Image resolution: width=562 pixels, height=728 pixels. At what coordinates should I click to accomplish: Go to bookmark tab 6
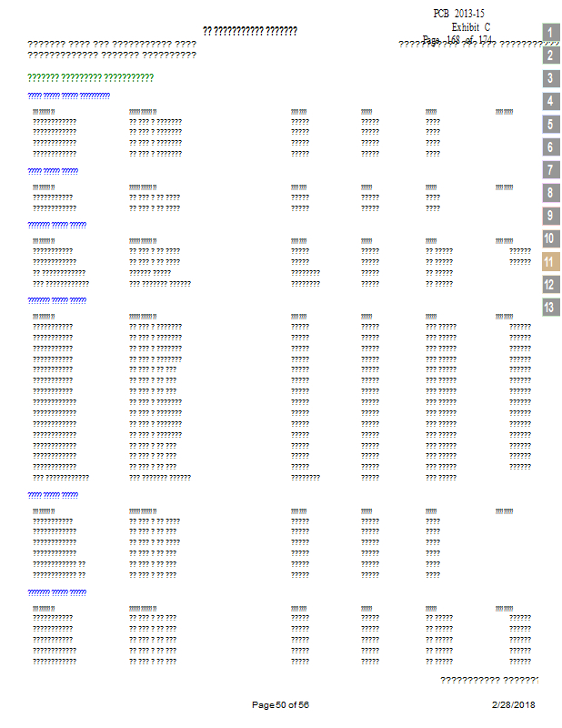point(549,147)
